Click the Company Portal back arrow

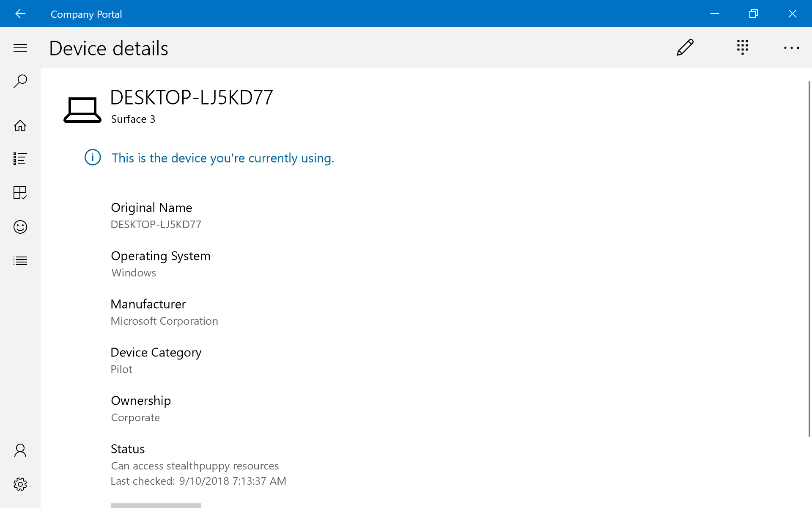pyautogui.click(x=20, y=14)
